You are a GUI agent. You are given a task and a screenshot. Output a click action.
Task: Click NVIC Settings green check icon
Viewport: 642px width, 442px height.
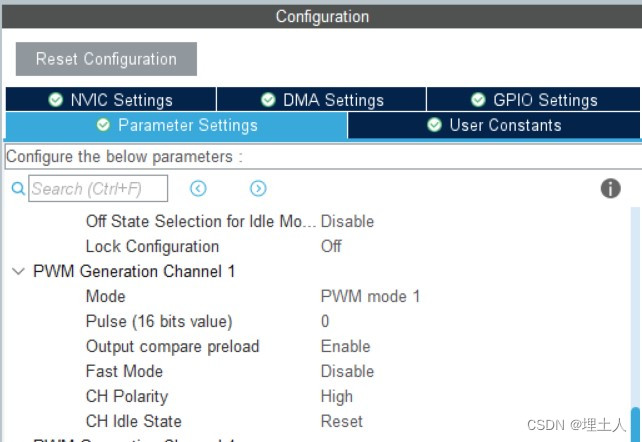(x=56, y=99)
